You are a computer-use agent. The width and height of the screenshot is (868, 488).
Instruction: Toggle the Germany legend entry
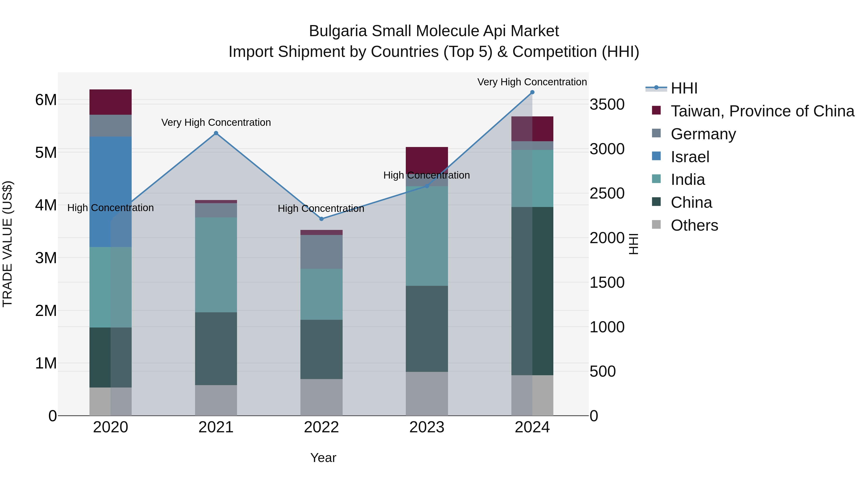tap(694, 134)
